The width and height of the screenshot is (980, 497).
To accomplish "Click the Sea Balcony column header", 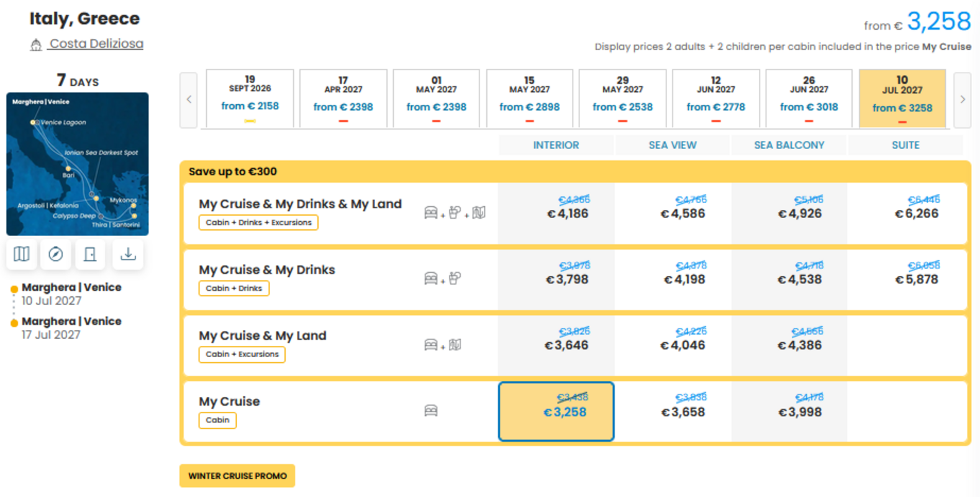I will (x=789, y=145).
